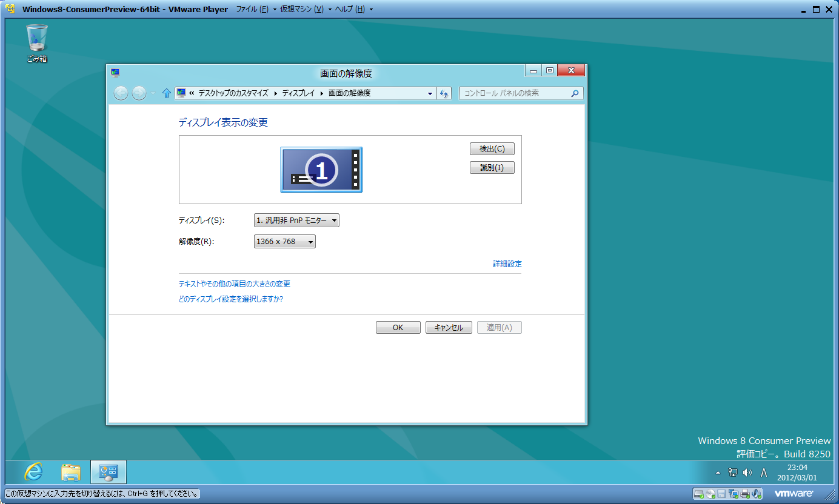Click the 検出(C) detect button
Image resolution: width=839 pixels, height=504 pixels.
click(492, 149)
